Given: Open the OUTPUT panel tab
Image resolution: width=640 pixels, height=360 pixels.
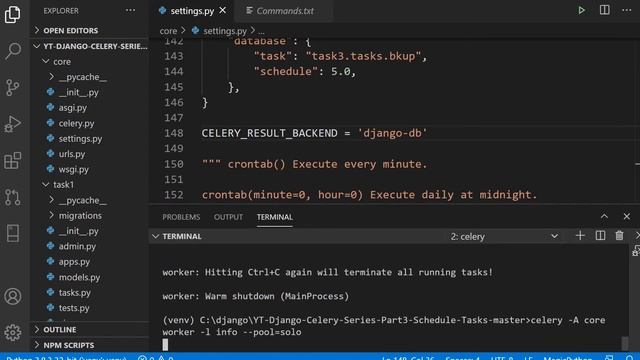Looking at the screenshot, I should 228,217.
